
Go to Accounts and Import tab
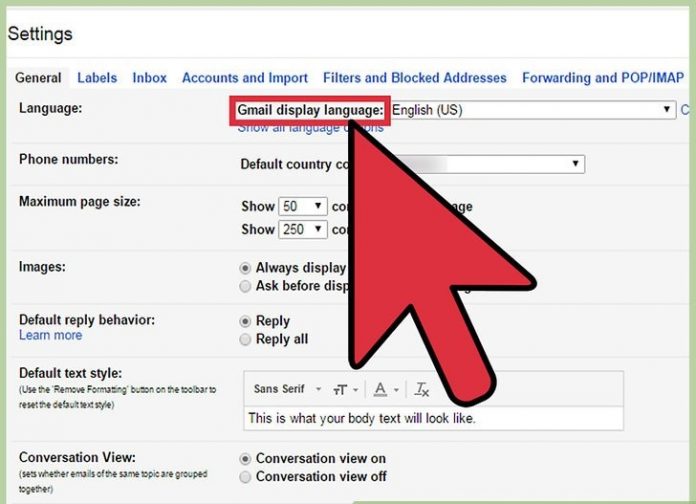coord(244,78)
